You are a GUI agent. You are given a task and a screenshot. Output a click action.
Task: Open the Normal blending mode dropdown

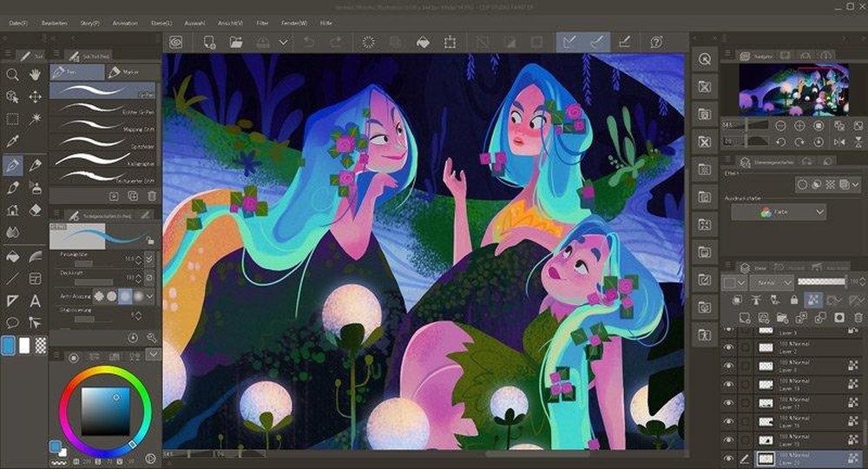[x=773, y=282]
